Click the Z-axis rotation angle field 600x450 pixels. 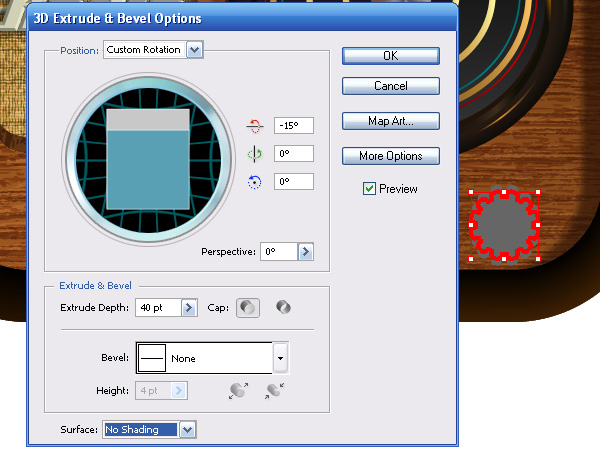[294, 182]
